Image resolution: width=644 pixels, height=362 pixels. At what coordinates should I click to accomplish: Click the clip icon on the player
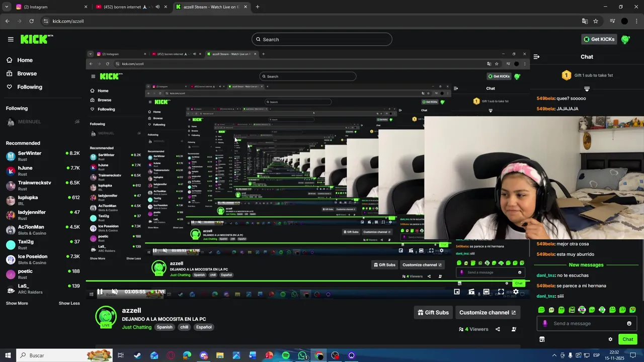pos(471,292)
